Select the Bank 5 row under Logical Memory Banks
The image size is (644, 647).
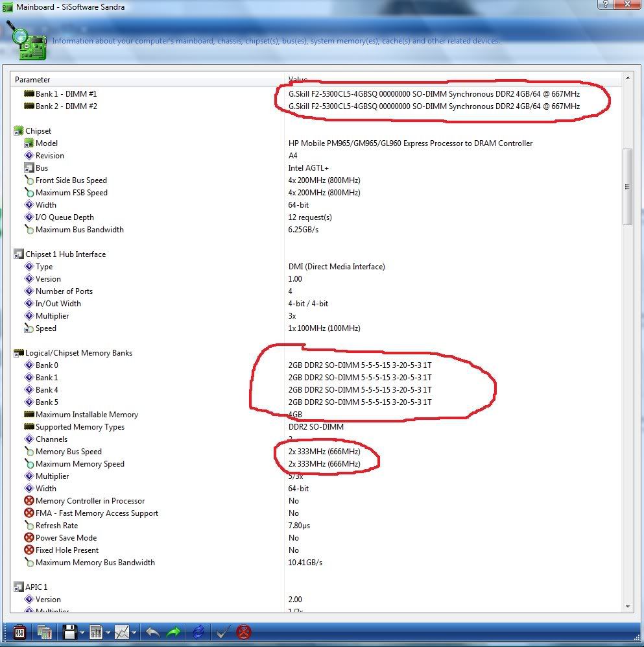click(x=315, y=402)
